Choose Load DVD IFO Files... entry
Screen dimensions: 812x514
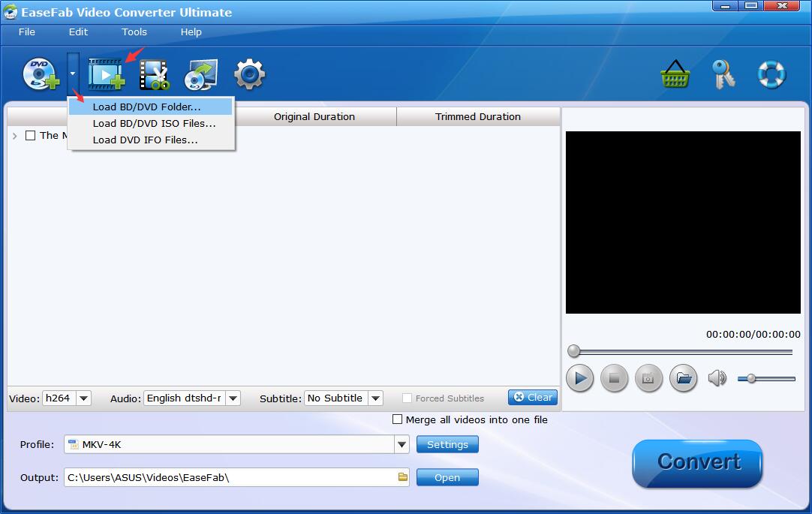[151, 140]
